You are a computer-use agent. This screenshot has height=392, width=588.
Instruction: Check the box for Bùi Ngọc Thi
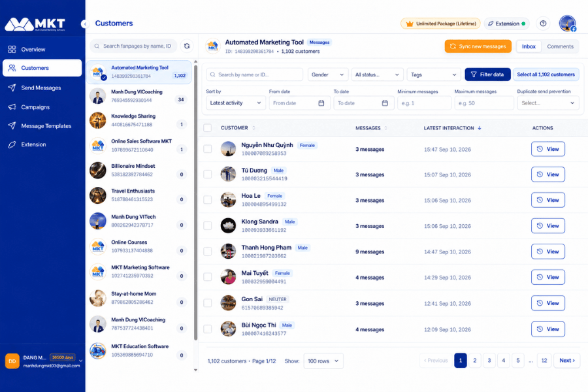[207, 329]
